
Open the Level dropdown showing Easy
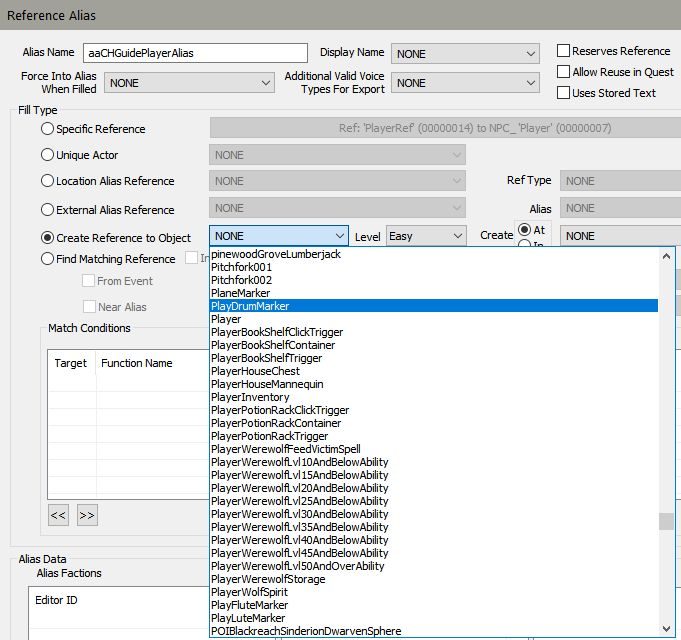426,236
